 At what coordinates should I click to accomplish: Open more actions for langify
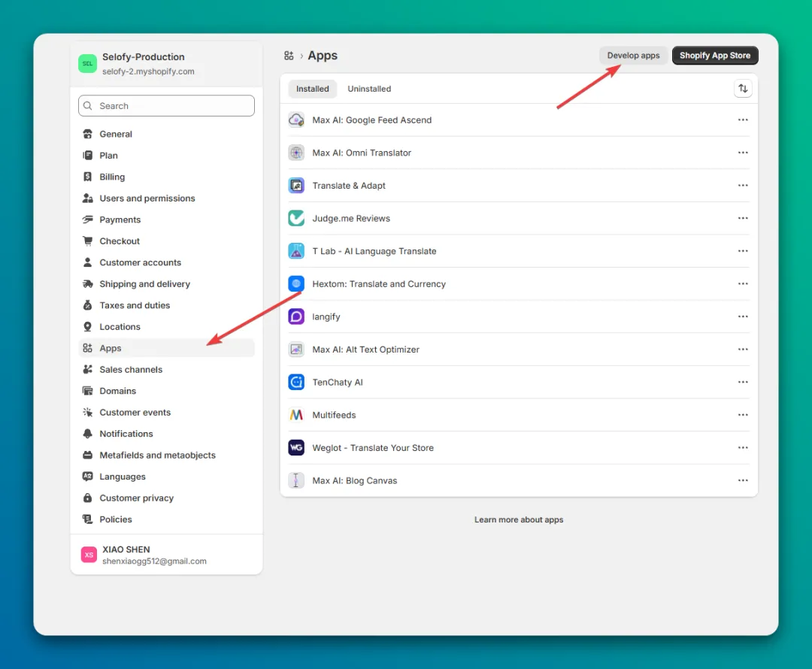pyautogui.click(x=743, y=316)
